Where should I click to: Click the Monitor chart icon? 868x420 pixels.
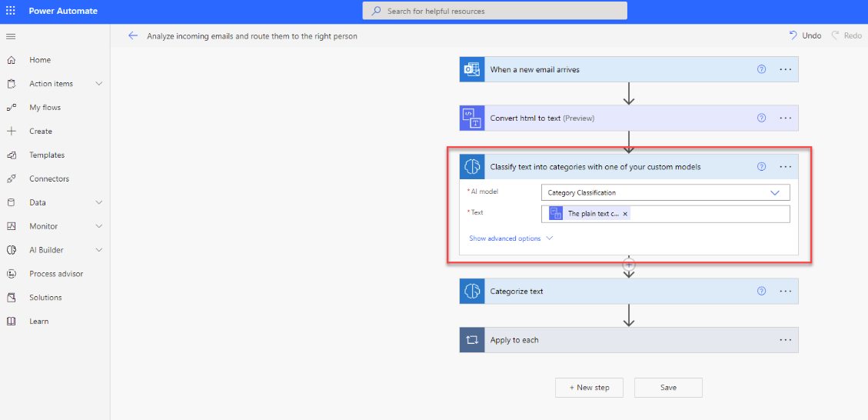pyautogui.click(x=11, y=226)
